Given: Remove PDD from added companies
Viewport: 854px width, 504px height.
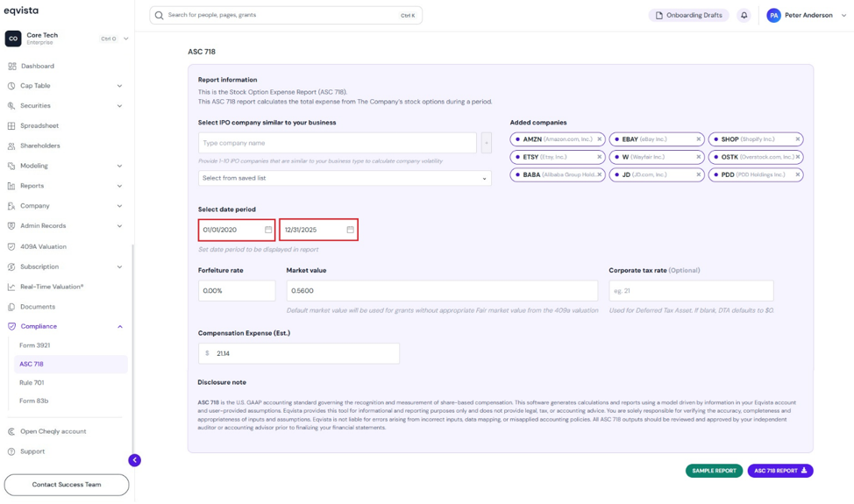Looking at the screenshot, I should [797, 174].
